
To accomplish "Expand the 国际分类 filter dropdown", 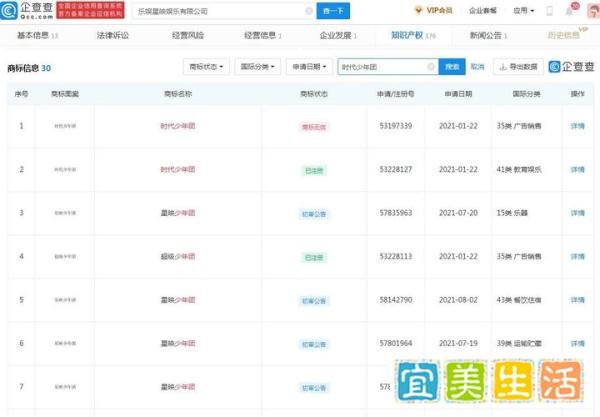I will [x=258, y=67].
